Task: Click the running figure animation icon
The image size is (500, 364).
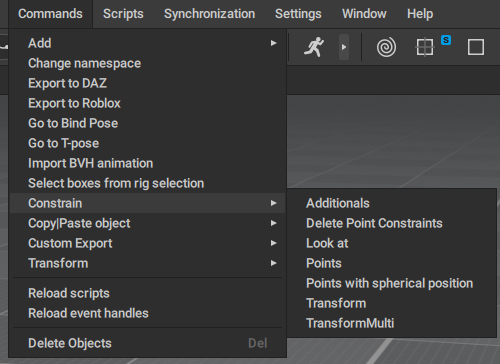Action: [x=314, y=47]
